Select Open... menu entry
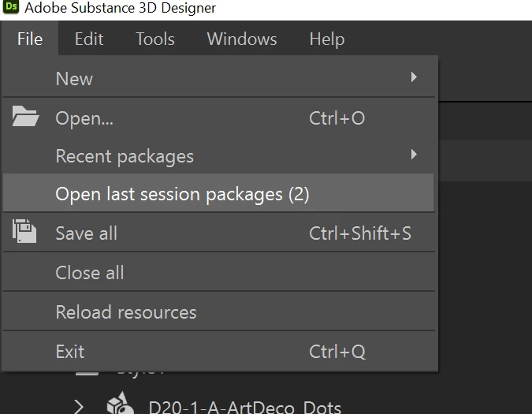Image resolution: width=532 pixels, height=414 pixels. pyautogui.click(x=218, y=118)
